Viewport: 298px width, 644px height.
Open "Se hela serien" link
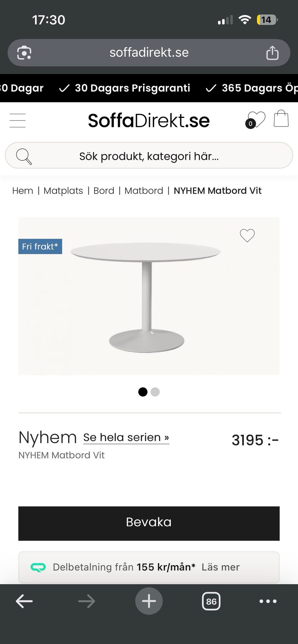point(126,437)
